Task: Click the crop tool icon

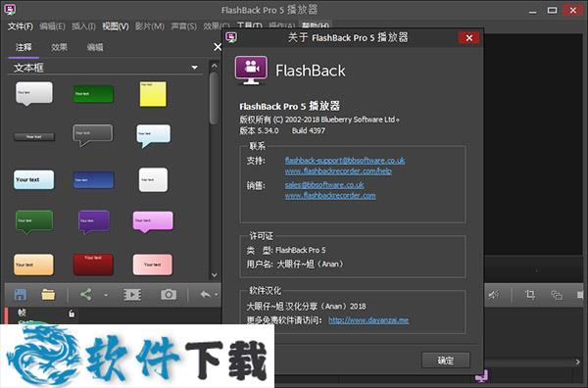Action: pos(530,295)
